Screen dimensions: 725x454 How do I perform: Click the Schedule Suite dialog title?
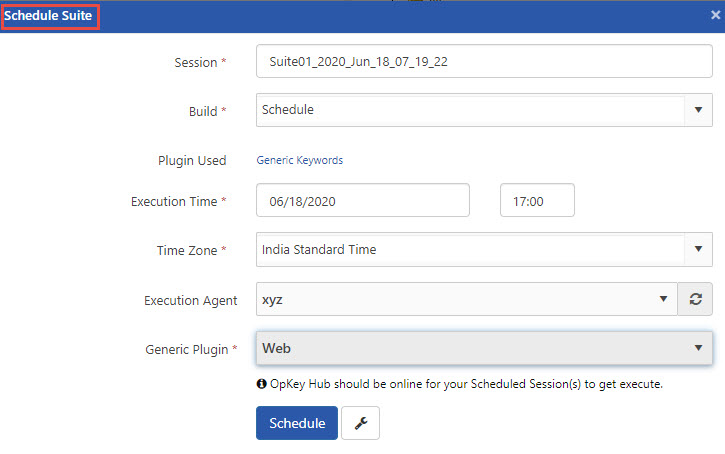50,16
